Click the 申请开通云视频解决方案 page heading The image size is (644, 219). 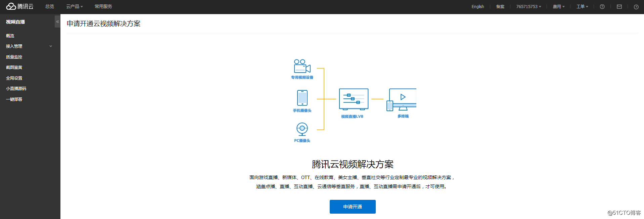[103, 24]
